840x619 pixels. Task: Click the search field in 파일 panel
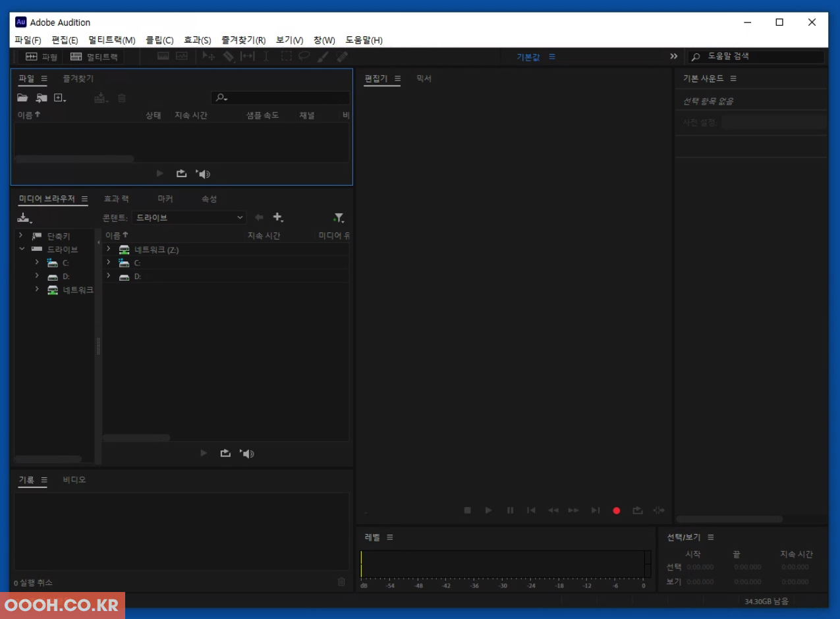point(281,98)
